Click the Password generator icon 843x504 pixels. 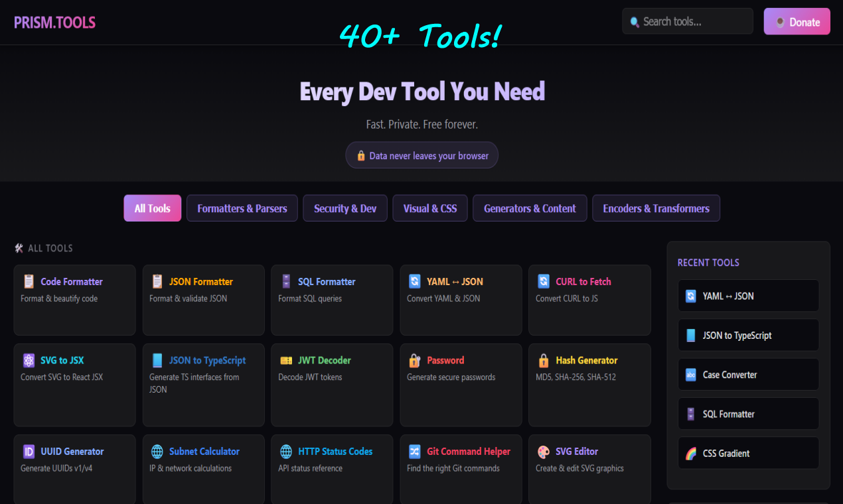414,359
